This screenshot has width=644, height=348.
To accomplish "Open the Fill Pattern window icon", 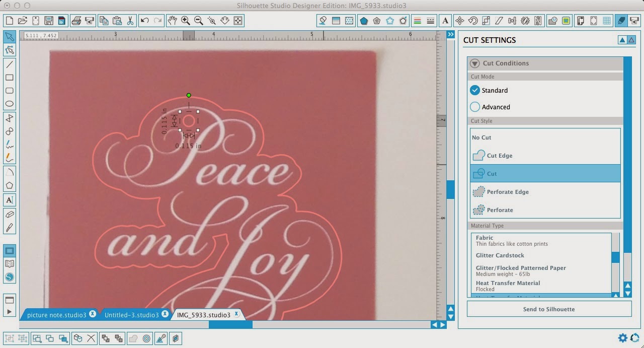I will click(x=349, y=21).
